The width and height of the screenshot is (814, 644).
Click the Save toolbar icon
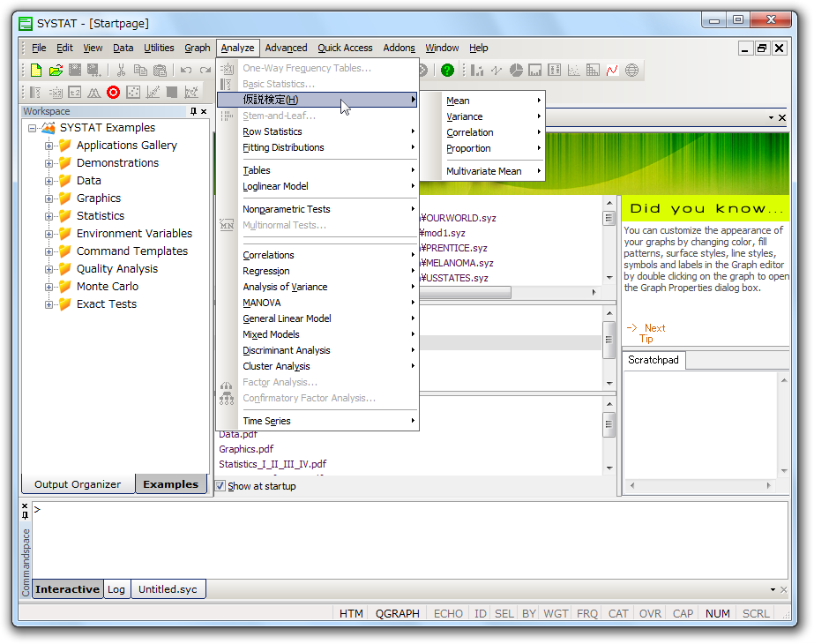point(75,70)
